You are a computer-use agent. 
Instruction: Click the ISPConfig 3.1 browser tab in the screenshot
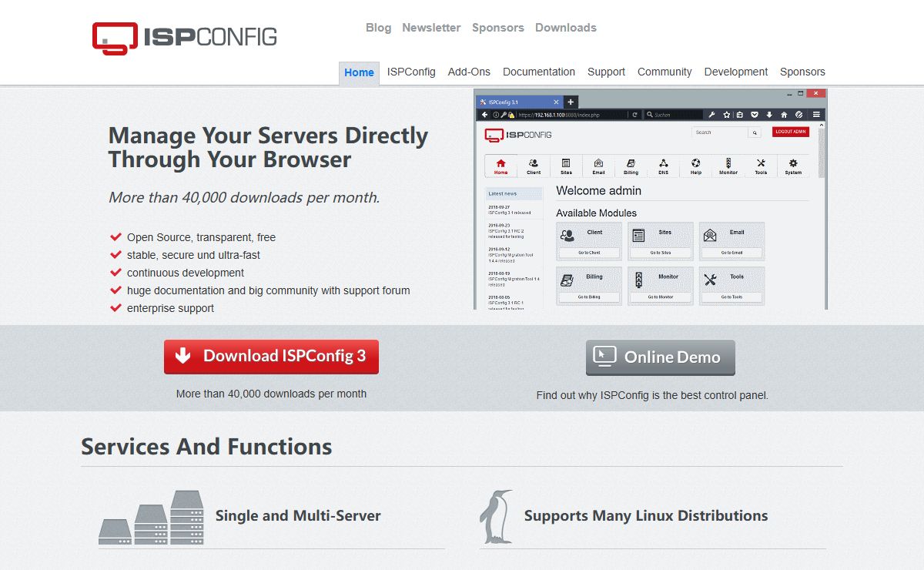pyautogui.click(x=520, y=102)
